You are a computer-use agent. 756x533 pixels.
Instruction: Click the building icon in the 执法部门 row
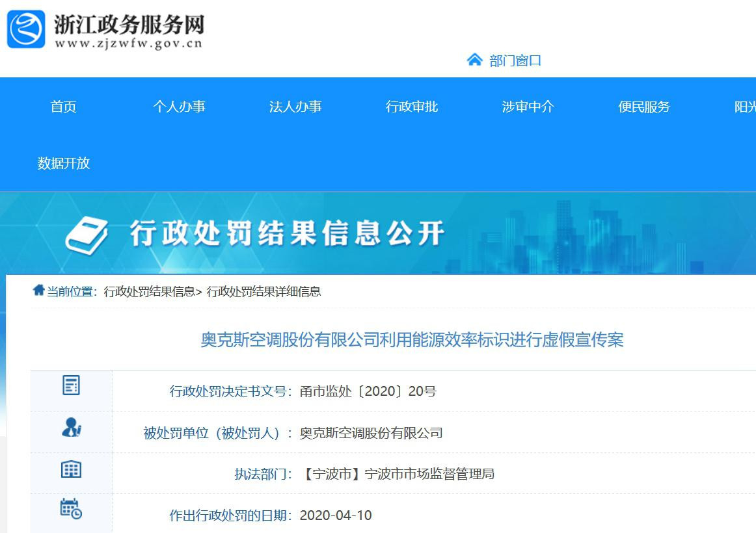click(72, 469)
